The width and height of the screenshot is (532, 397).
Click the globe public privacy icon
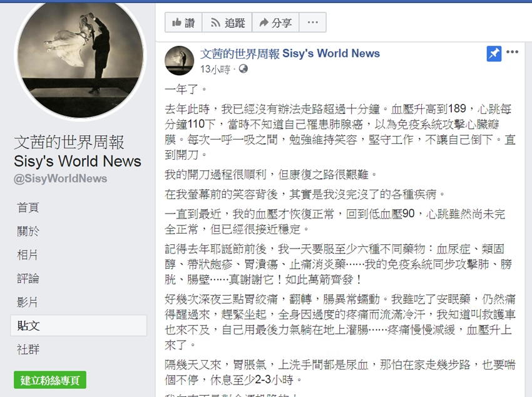243,69
